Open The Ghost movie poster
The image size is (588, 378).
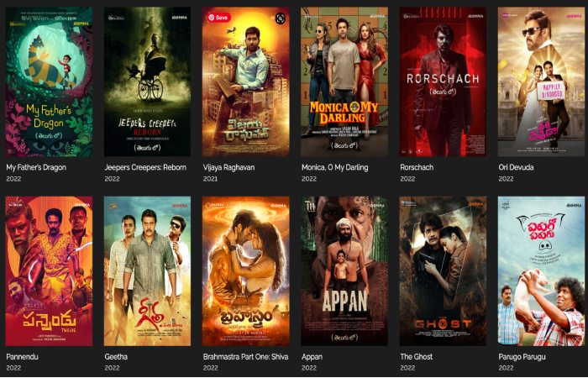coord(443,271)
